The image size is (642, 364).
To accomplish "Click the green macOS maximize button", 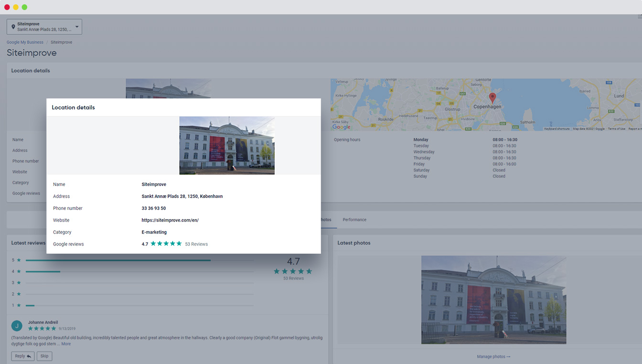I will click(x=24, y=7).
